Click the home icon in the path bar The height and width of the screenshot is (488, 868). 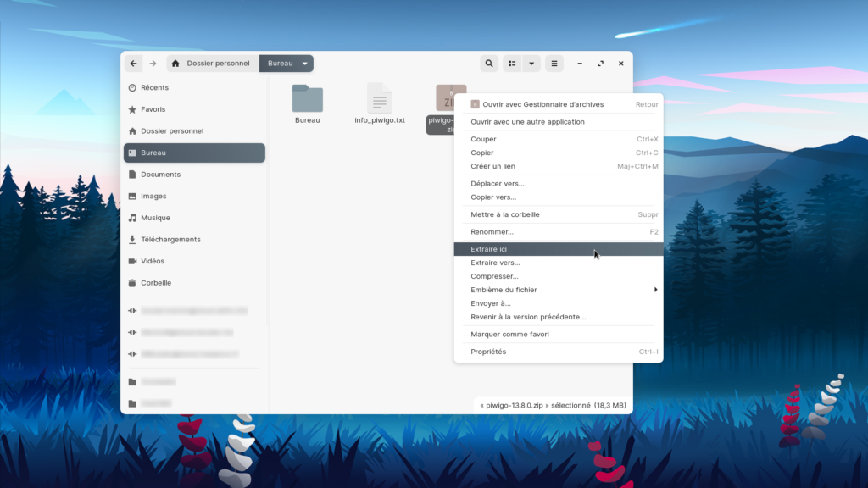pos(175,64)
